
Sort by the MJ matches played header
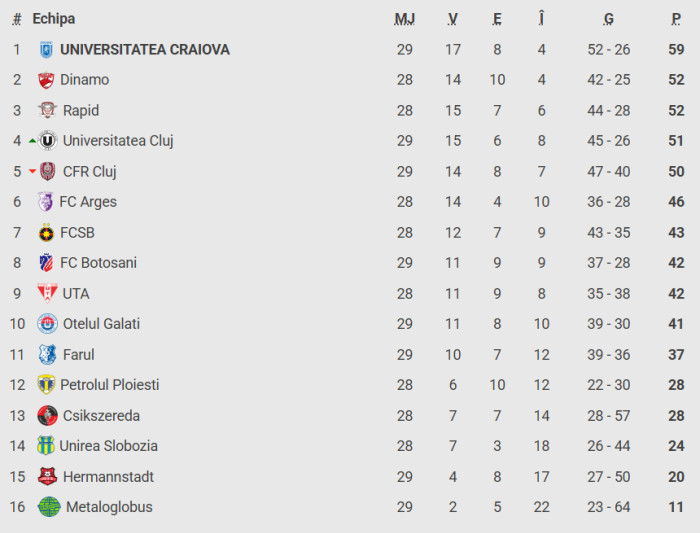[404, 19]
